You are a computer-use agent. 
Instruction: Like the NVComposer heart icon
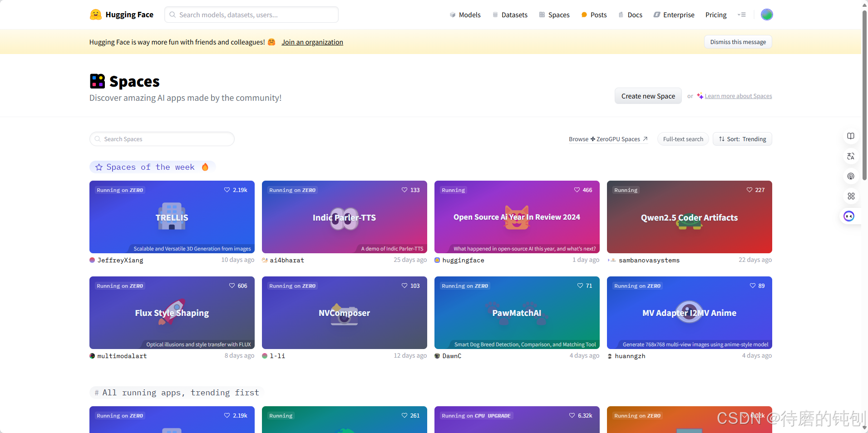404,286
